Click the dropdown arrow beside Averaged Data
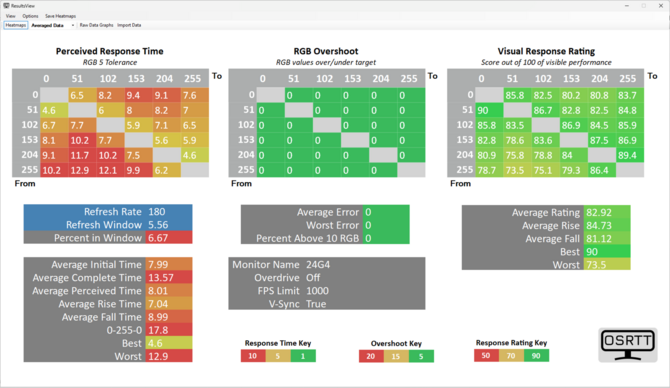Image resolution: width=670 pixels, height=388 pixels. tap(73, 25)
